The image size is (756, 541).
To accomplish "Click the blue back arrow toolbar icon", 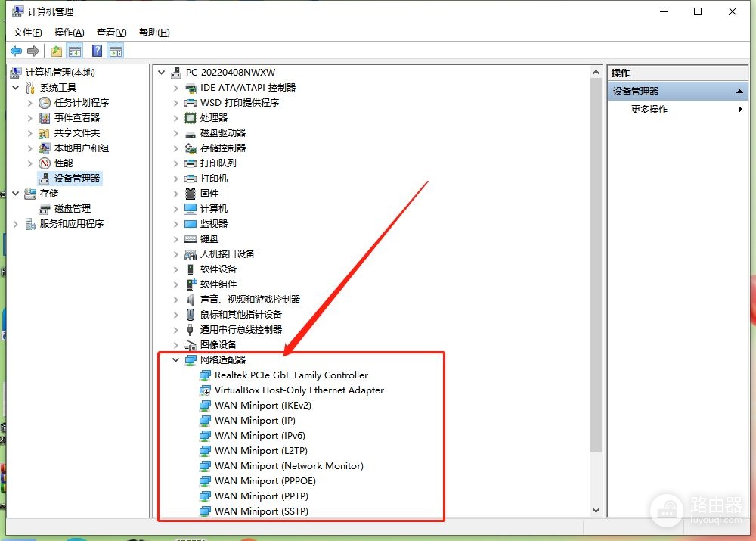I will pyautogui.click(x=16, y=51).
